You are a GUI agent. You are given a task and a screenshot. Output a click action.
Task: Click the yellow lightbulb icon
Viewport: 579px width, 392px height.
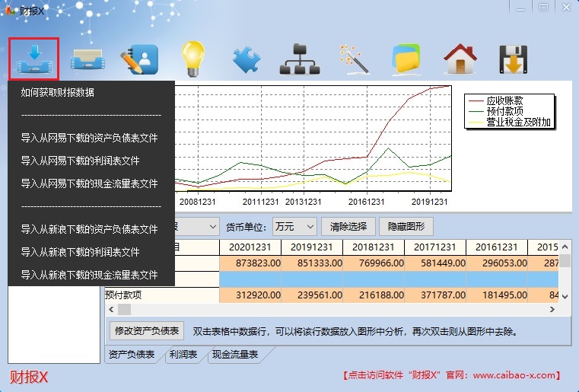click(x=192, y=59)
